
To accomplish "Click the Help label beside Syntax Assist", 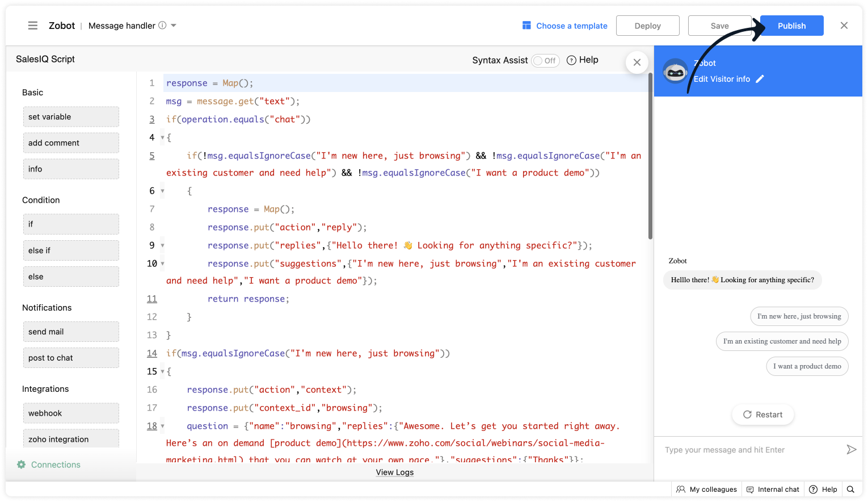I will (x=589, y=60).
